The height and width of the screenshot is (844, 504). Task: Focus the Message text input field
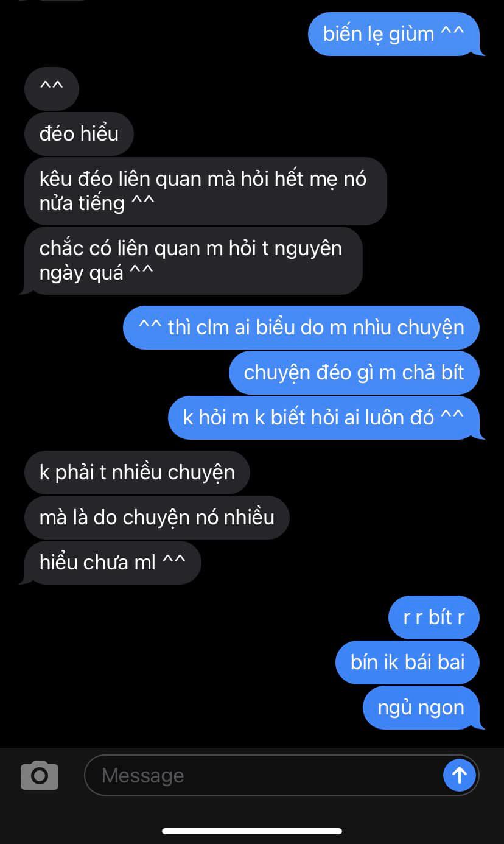tap(282, 775)
